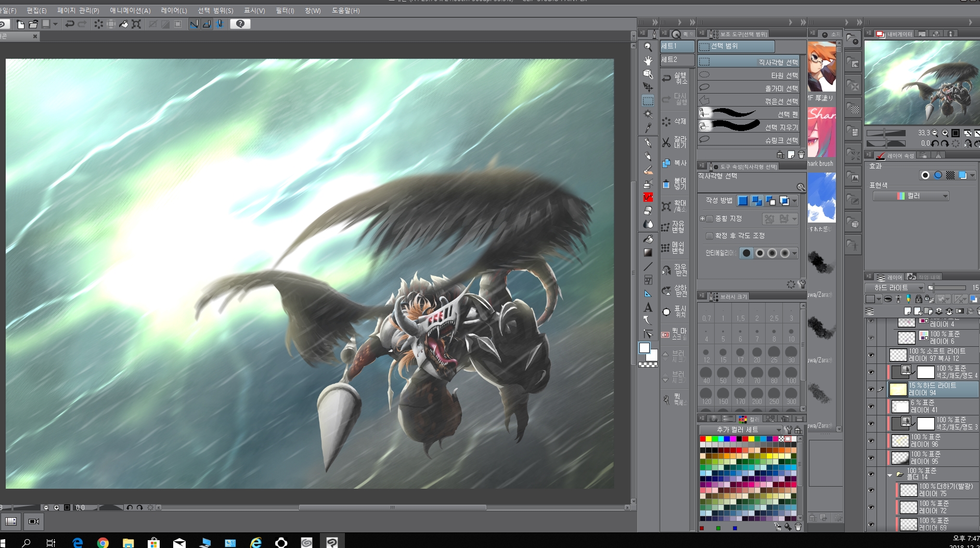The image size is (980, 548).
Task: Open layer color dropdown arrow in layer palette
Action: [879, 299]
